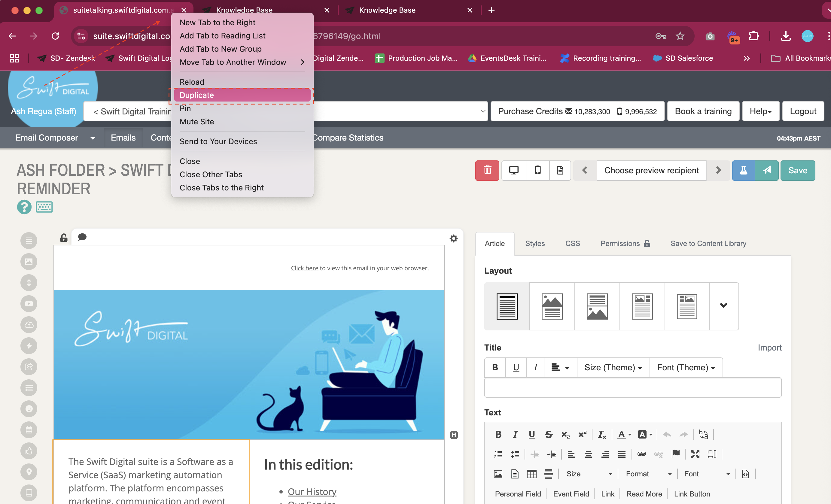831x504 pixels.
Task: Select the calendar sidebar icon
Action: point(29,430)
